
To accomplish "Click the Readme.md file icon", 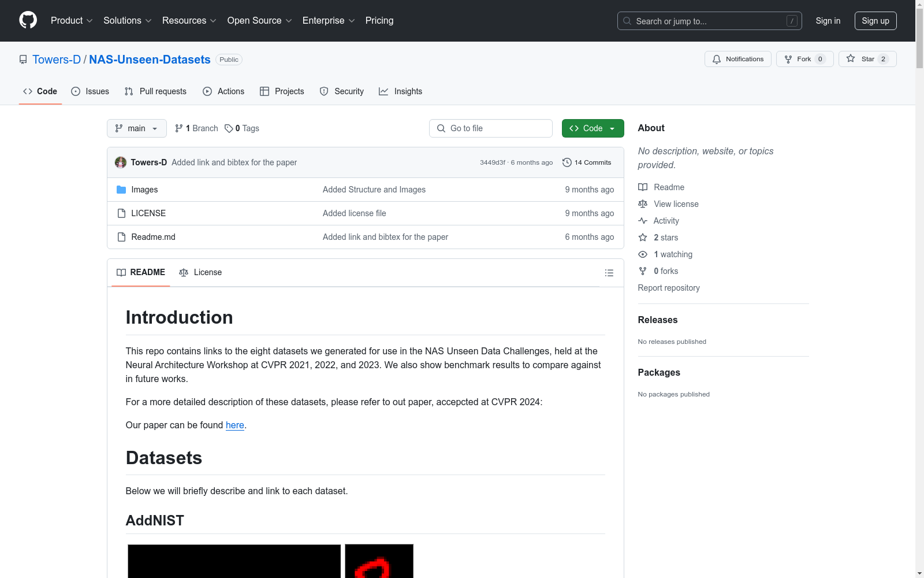I will [121, 237].
